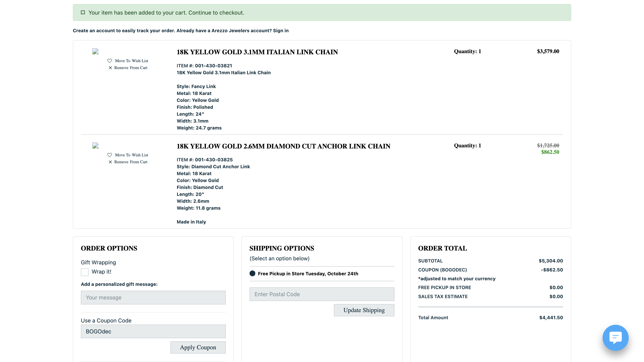Open the Diamond Cut Anchor Link Chain title
The width and height of the screenshot is (644, 362).
click(283, 146)
